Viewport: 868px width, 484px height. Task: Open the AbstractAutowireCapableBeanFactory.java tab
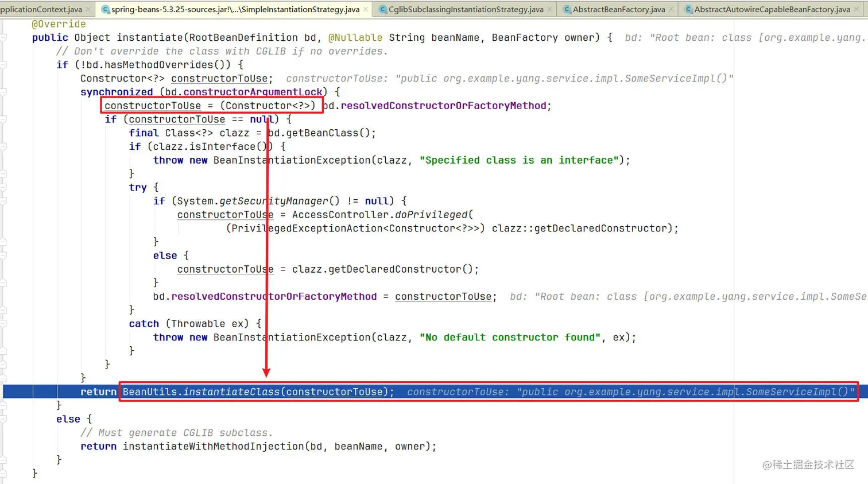point(772,9)
